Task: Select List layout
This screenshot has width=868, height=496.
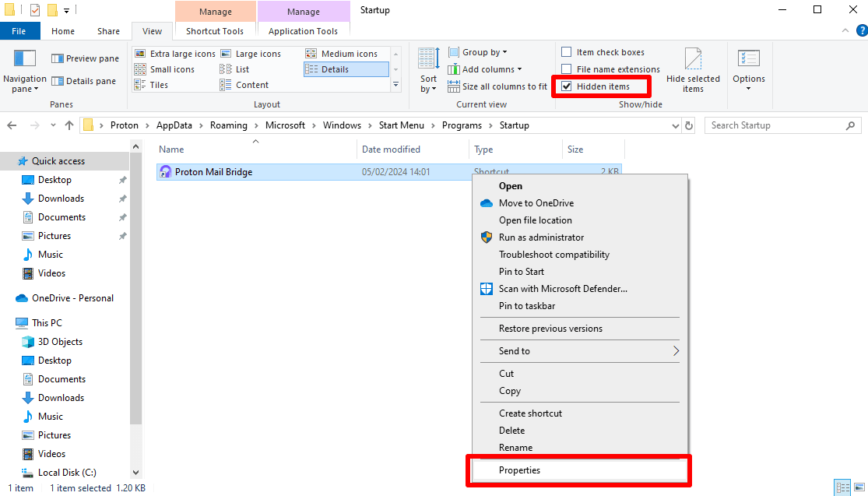Action: (235, 69)
